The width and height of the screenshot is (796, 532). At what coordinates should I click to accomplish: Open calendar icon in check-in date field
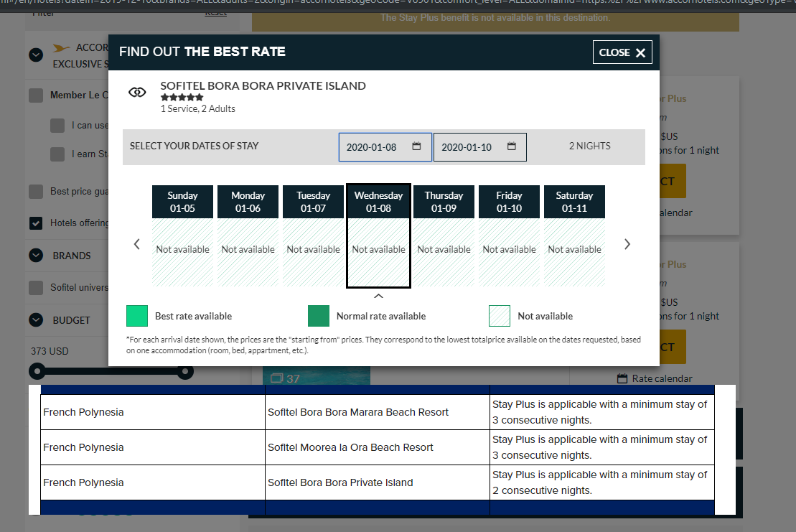click(x=416, y=146)
